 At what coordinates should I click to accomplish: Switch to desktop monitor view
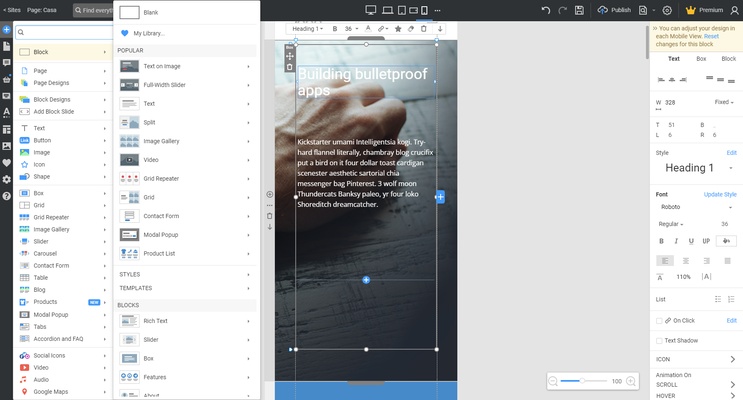click(x=371, y=10)
